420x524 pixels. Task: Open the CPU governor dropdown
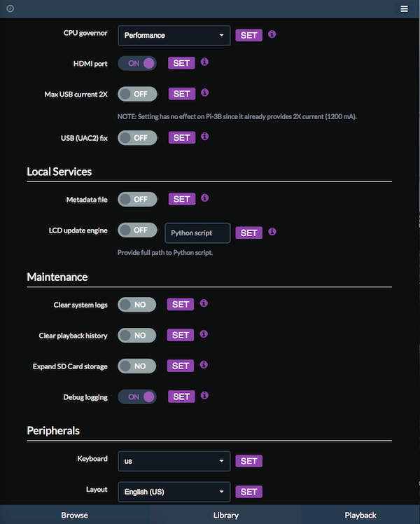tap(174, 36)
